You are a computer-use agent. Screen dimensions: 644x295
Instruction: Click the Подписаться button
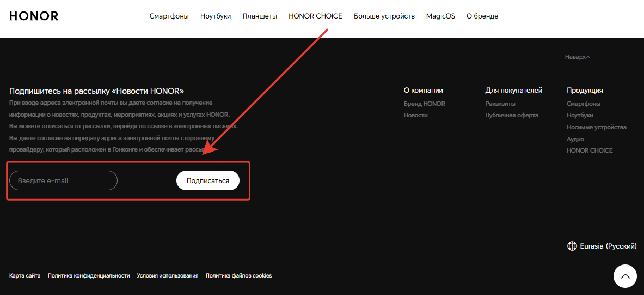tap(208, 180)
